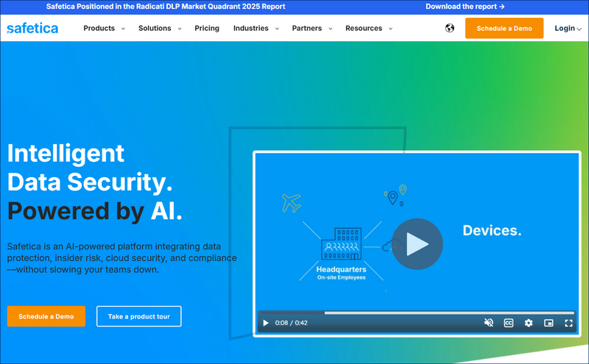Seek using the video progress bar

tap(417, 313)
